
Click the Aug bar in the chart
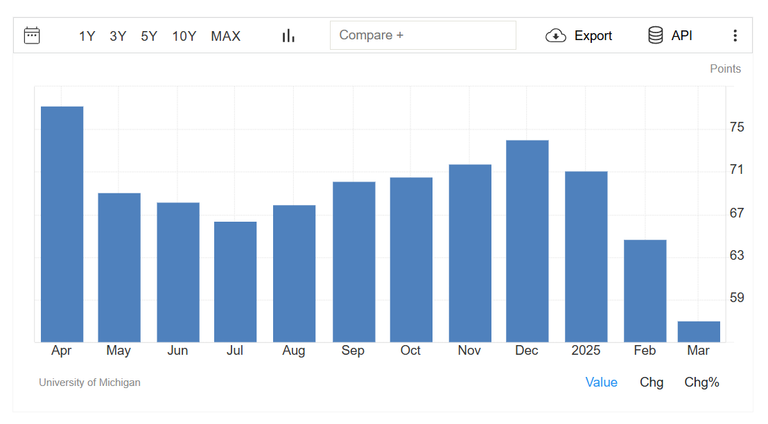294,274
